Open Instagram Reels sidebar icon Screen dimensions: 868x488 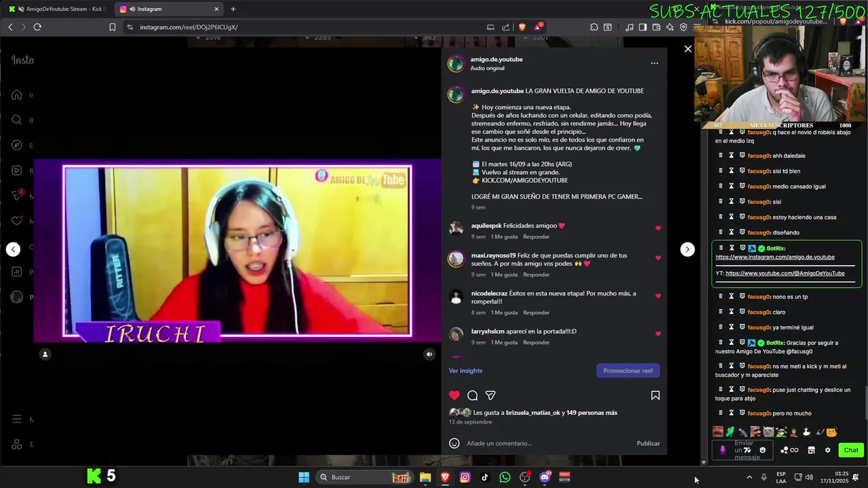[x=17, y=171]
